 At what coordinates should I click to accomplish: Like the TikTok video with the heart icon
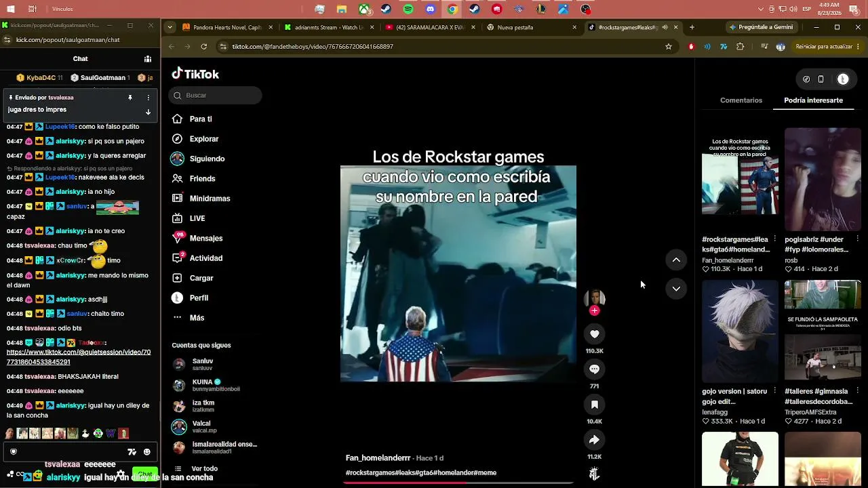click(x=594, y=334)
